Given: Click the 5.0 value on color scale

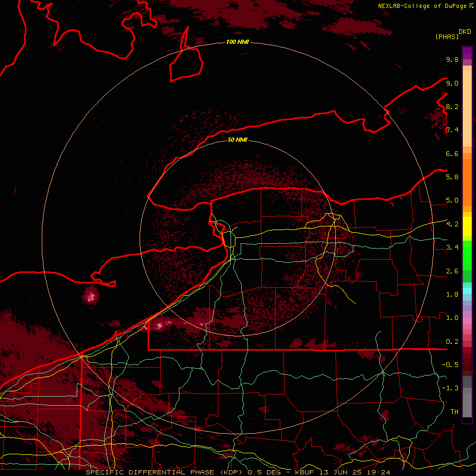Looking at the screenshot, I should (452, 200).
